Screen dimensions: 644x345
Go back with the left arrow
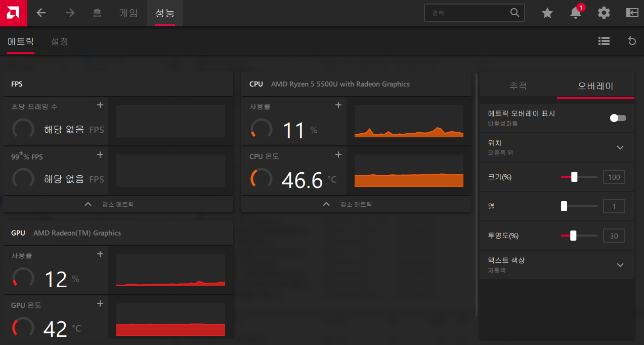[x=41, y=13]
